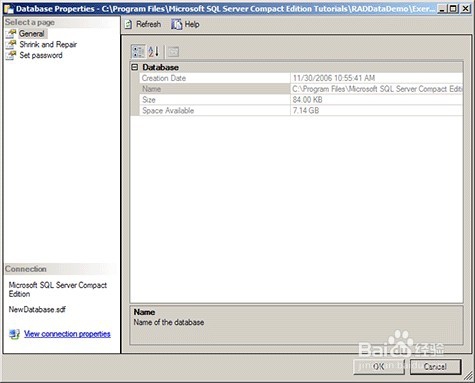Click the window resize grip
The width and height of the screenshot is (475, 383).
tap(468, 376)
